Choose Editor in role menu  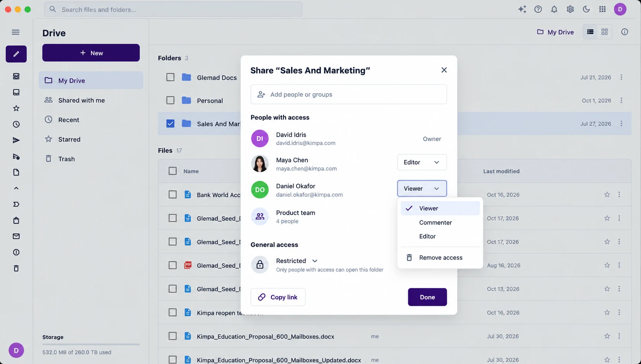coord(440,236)
